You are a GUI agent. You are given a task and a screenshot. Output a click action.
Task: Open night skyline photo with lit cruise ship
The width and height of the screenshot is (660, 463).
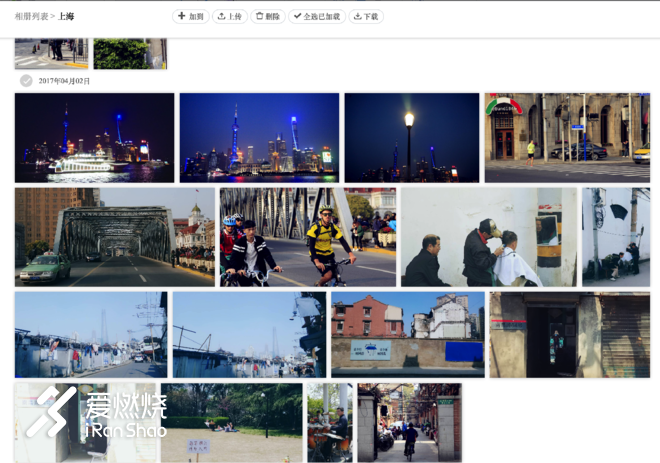point(94,138)
